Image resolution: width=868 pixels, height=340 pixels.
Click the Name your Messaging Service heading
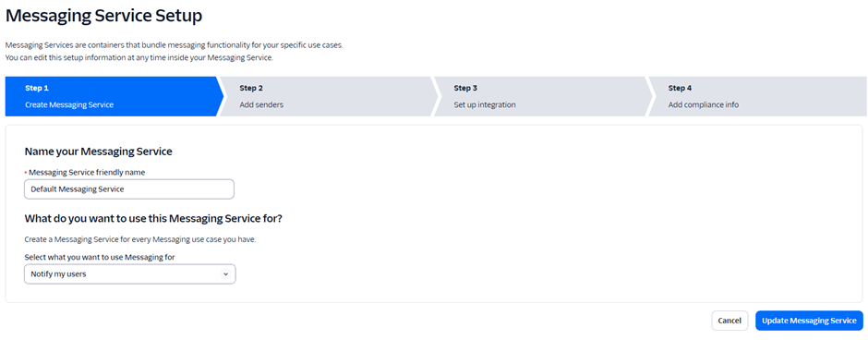coord(99,152)
